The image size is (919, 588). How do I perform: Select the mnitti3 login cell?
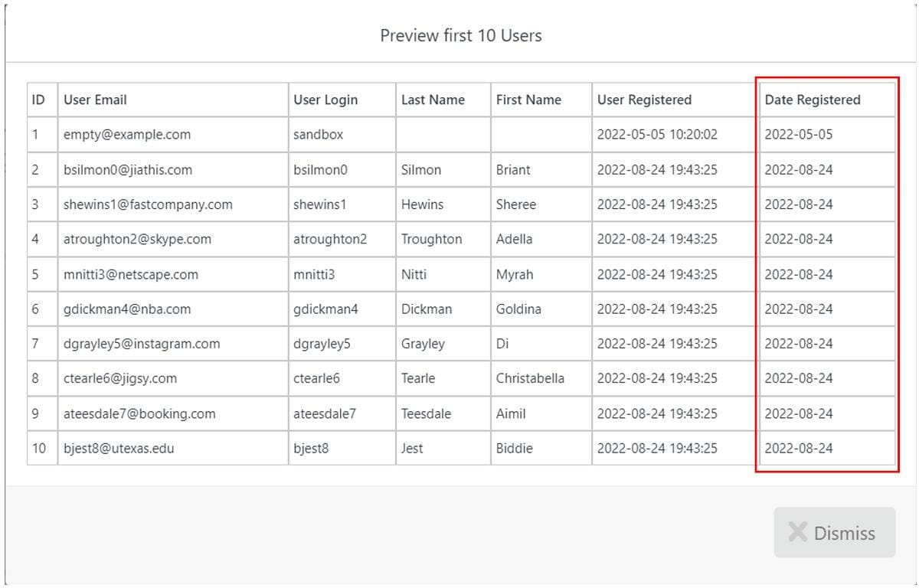click(x=342, y=274)
